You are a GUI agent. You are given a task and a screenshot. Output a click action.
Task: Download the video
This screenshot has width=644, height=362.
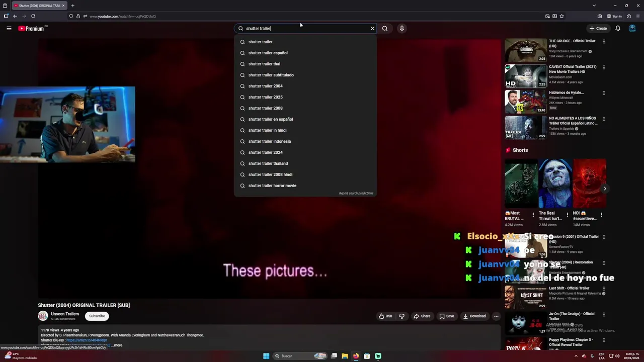click(474, 316)
